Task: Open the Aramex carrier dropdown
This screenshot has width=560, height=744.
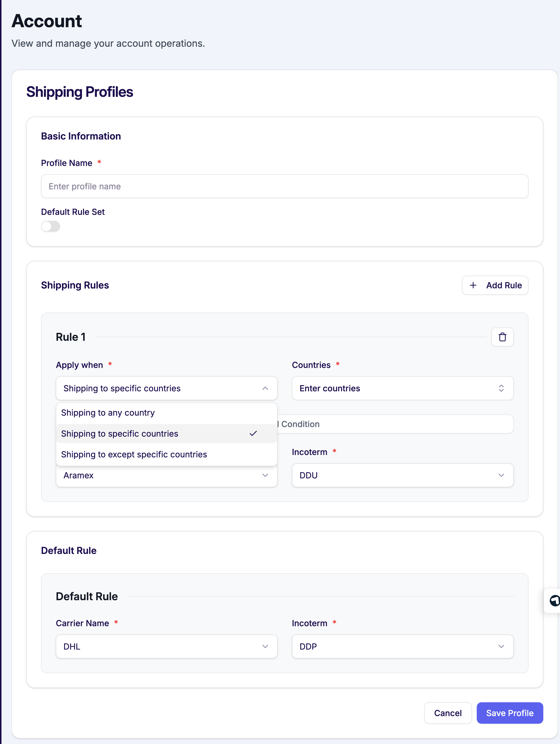Action: click(x=166, y=475)
